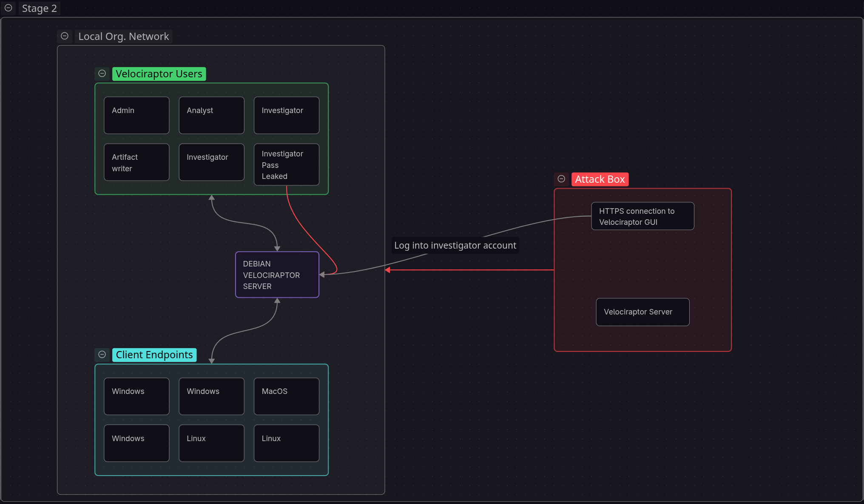Select the Velociraptor Users green label
Image resolution: width=864 pixels, height=504 pixels.
point(159,74)
